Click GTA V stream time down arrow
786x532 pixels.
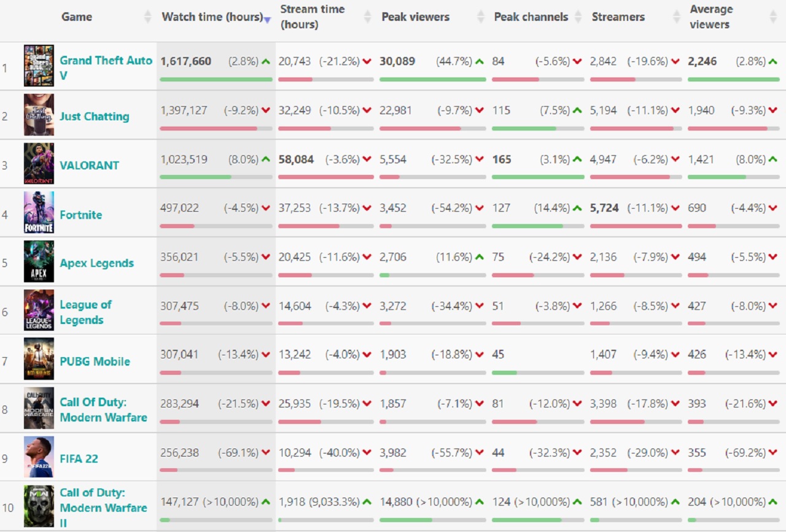(x=367, y=61)
